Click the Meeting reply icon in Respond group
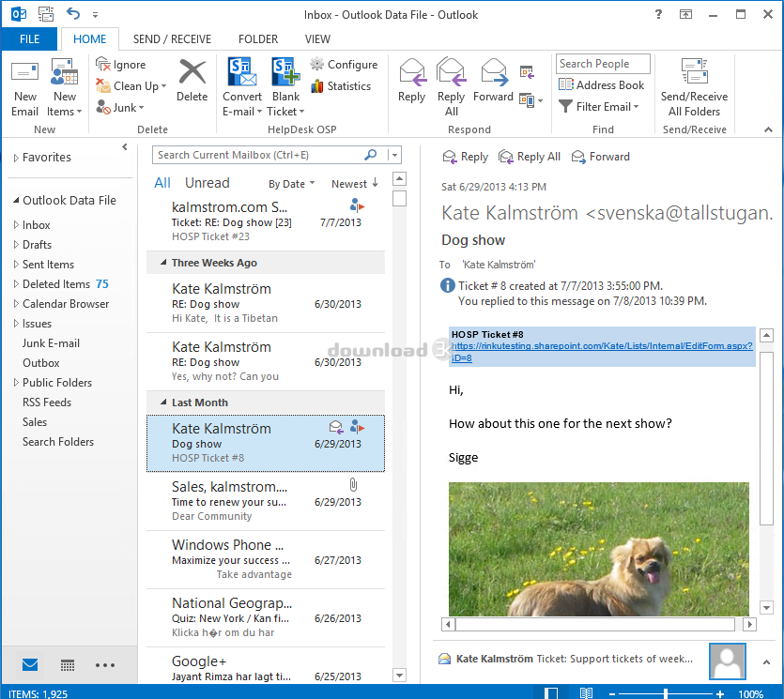The height and width of the screenshot is (699, 784). pos(527,72)
